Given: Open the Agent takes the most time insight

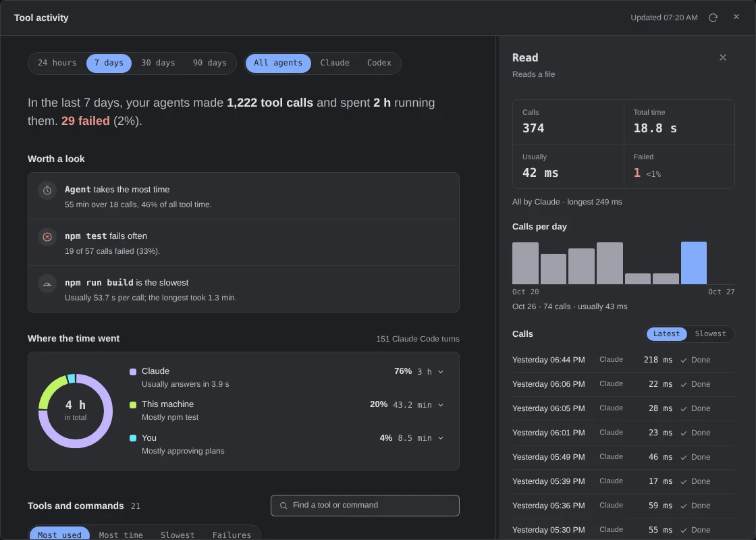Looking at the screenshot, I should [x=244, y=196].
